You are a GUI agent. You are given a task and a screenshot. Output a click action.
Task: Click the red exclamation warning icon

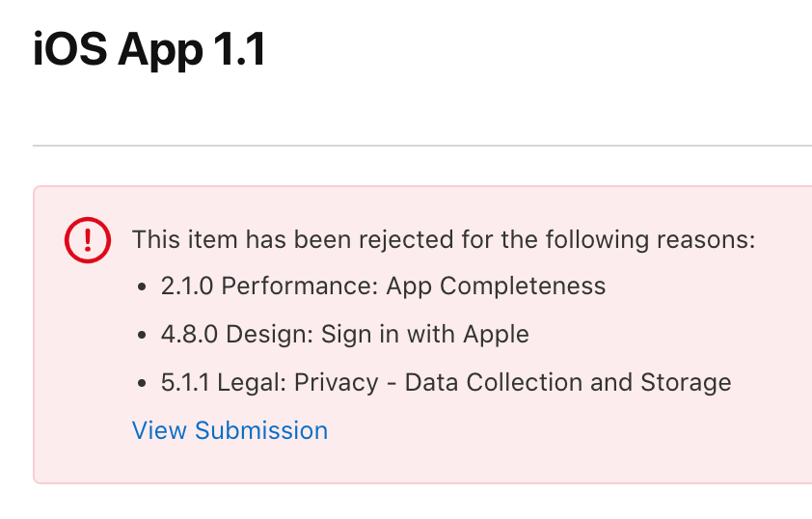[x=88, y=240]
